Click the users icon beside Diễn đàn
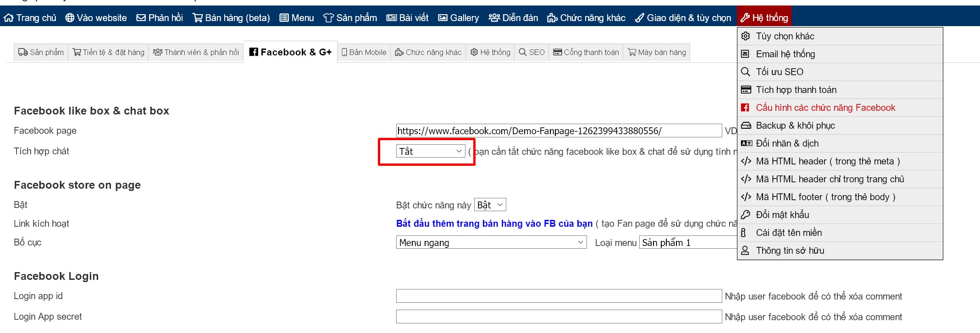The image size is (980, 333). coord(494,18)
